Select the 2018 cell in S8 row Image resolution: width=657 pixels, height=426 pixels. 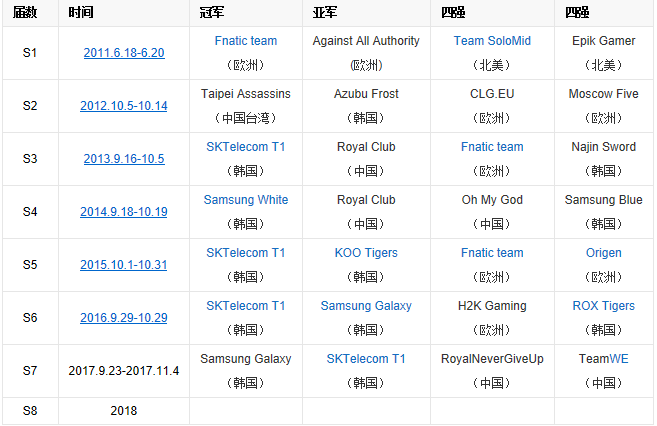pyautogui.click(x=124, y=411)
